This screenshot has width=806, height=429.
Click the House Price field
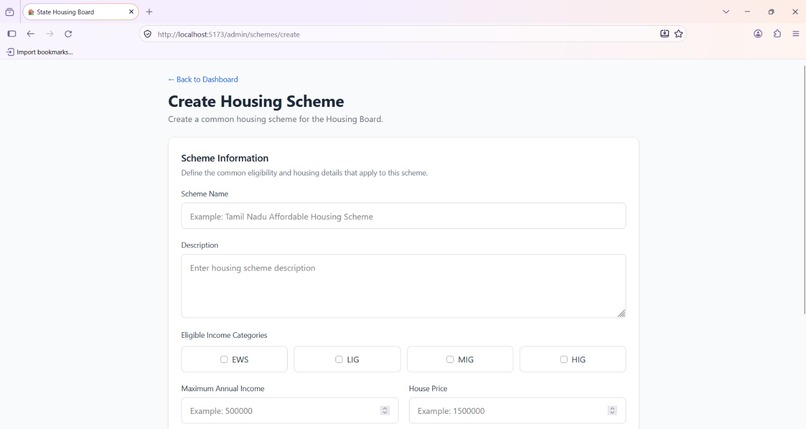point(517,411)
